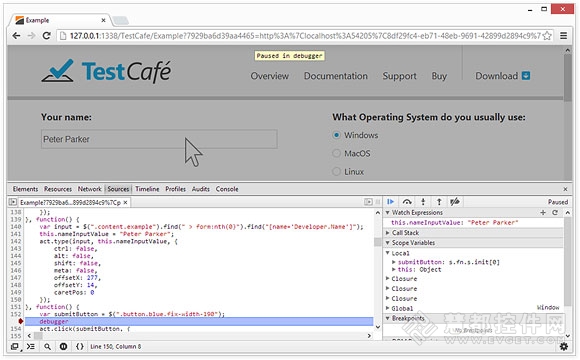Step into next function call
This screenshot has width=580, height=360.
pyautogui.click(x=423, y=202)
